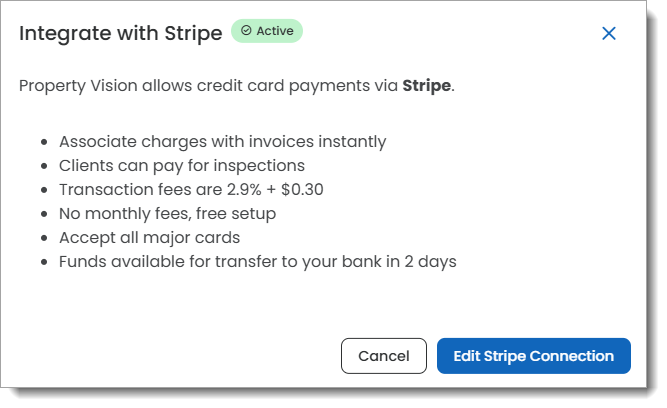Click the word Active in the status badge

275,31
